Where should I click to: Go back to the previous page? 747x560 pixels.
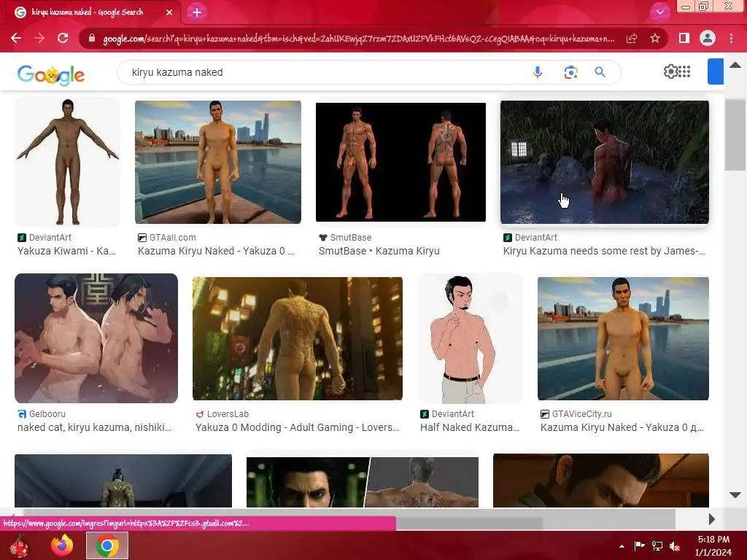click(16, 38)
